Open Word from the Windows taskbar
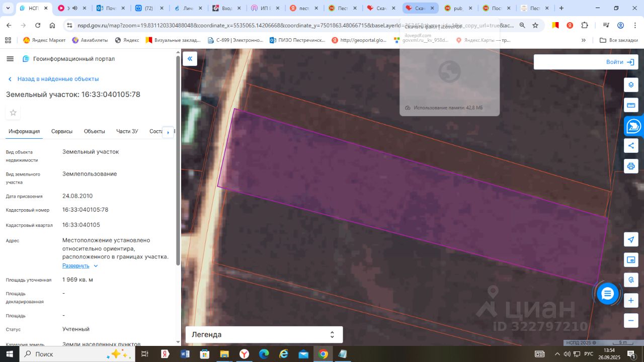Image resolution: width=644 pixels, height=362 pixels. 185,354
